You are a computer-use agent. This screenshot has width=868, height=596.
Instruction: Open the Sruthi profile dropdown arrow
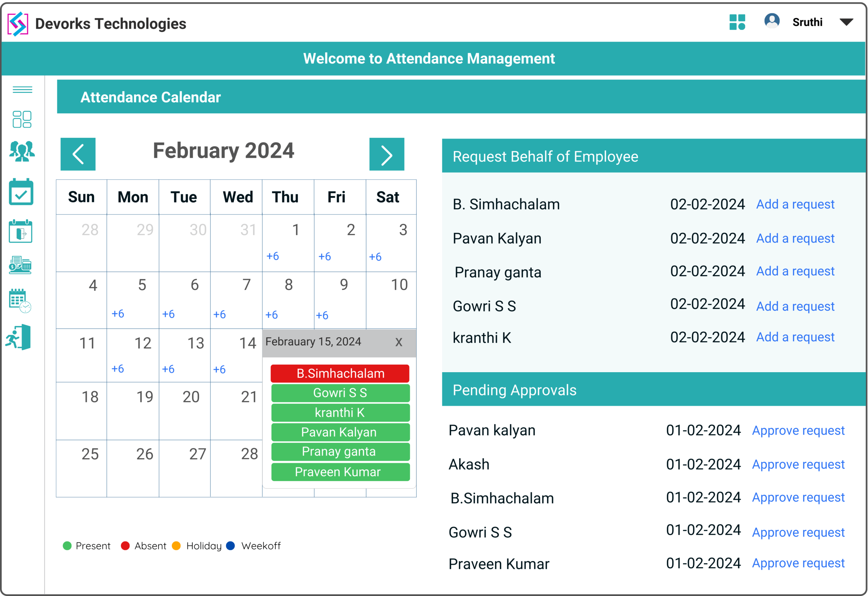click(846, 22)
